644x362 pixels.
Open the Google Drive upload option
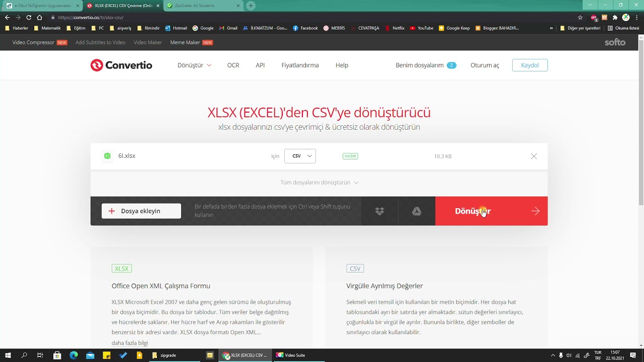point(417,211)
